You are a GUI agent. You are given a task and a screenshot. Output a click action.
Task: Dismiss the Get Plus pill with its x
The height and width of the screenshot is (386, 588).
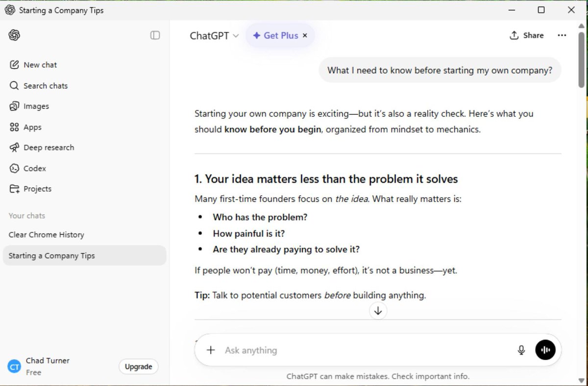305,35
